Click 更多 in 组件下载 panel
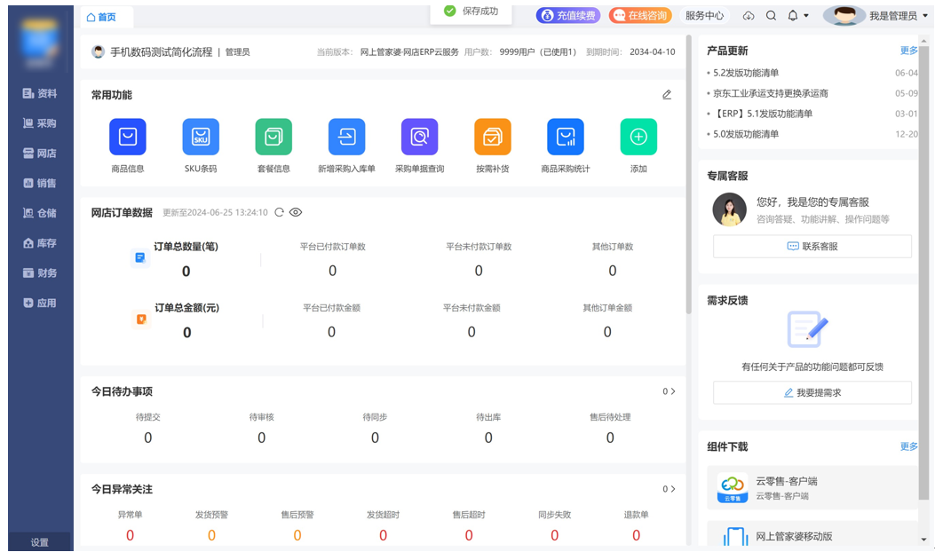935x560 pixels. coord(908,446)
